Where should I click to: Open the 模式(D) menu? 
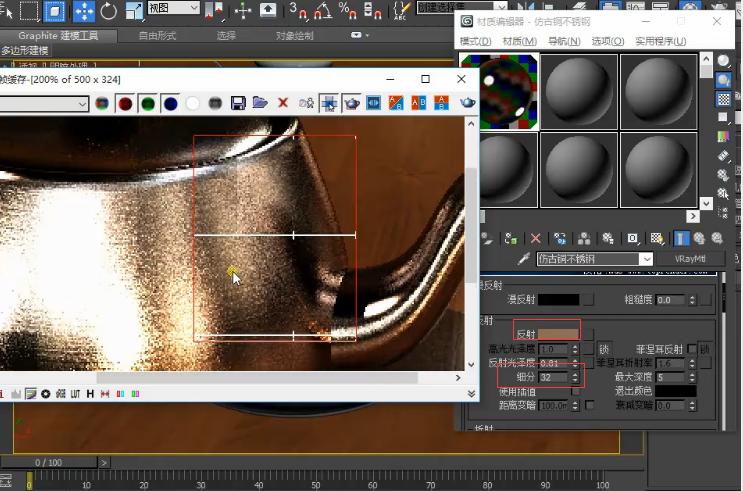475,41
